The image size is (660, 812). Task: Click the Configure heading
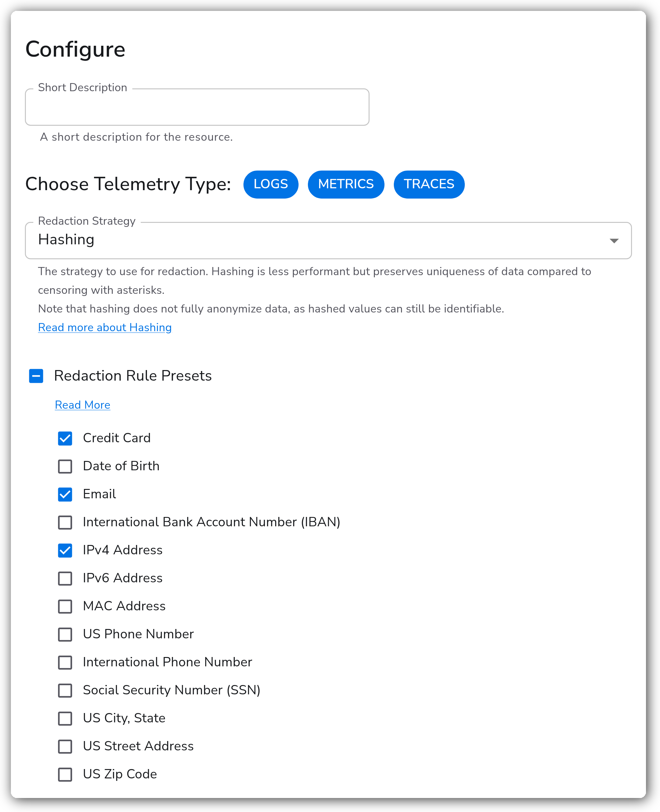(75, 50)
